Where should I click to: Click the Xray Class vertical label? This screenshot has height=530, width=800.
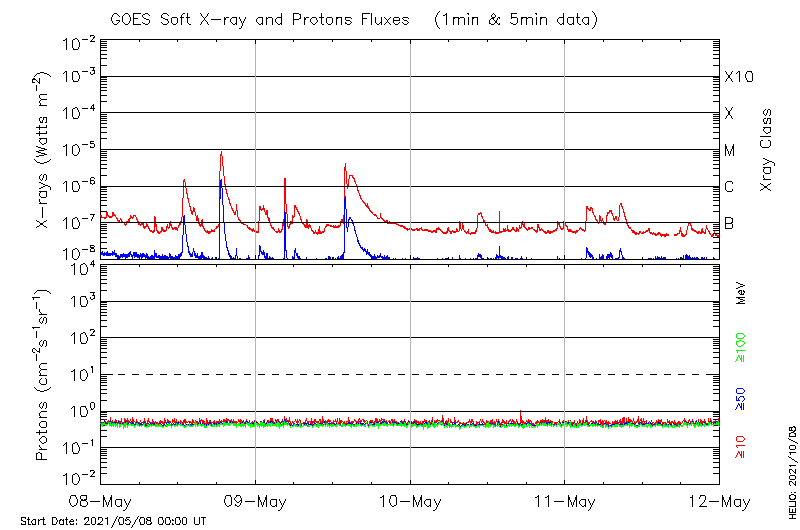(x=767, y=150)
